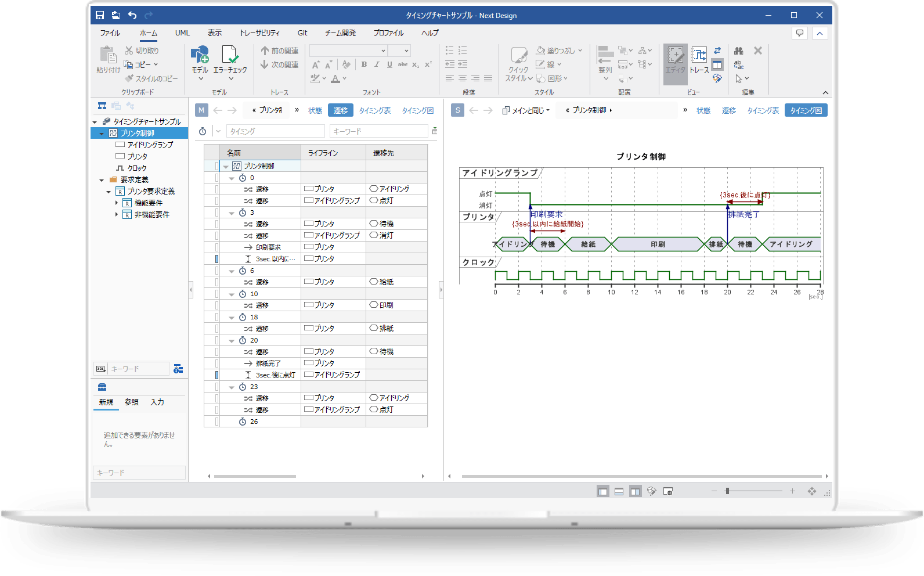Toggle the left navigator pane in status bar
The image size is (924, 576).
(602, 492)
